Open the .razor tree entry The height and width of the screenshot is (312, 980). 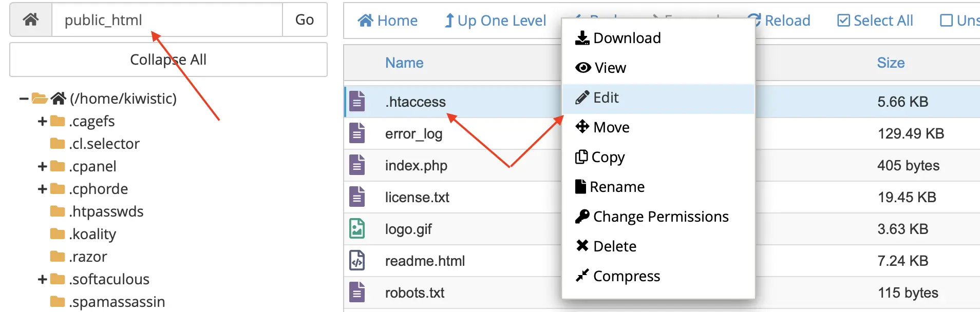coord(88,257)
